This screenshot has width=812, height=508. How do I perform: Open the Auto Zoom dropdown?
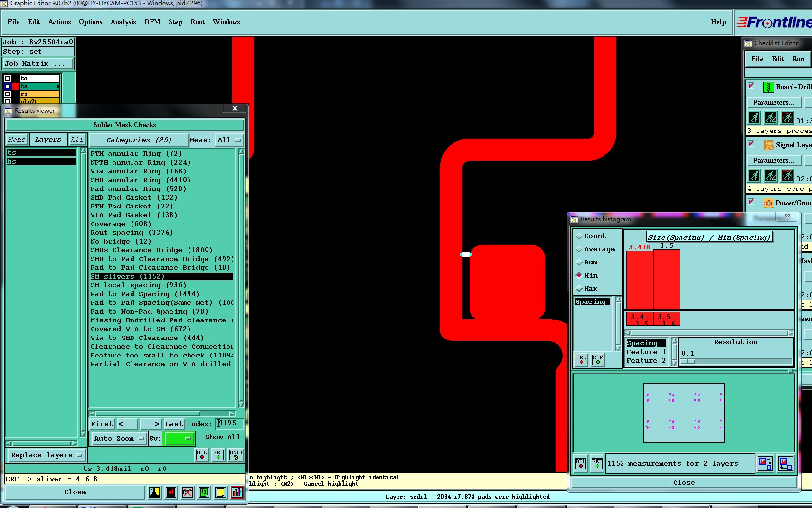[119, 439]
